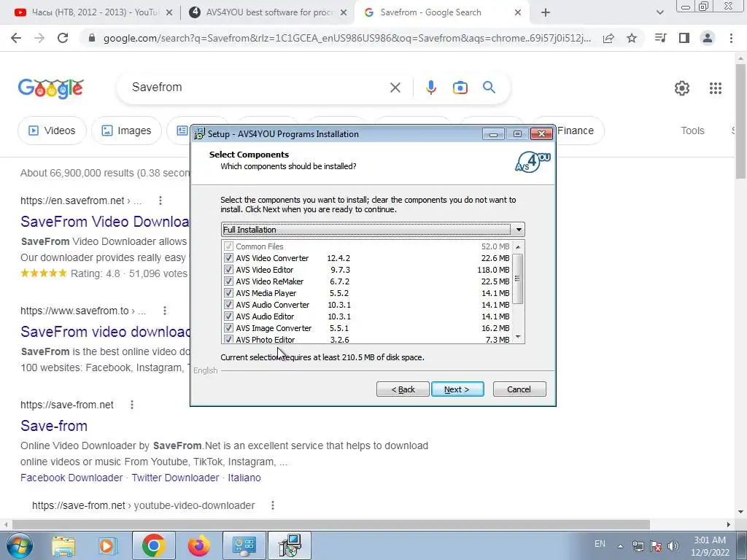
Task: Click the EN language indicator in taskbar
Action: [x=600, y=544]
